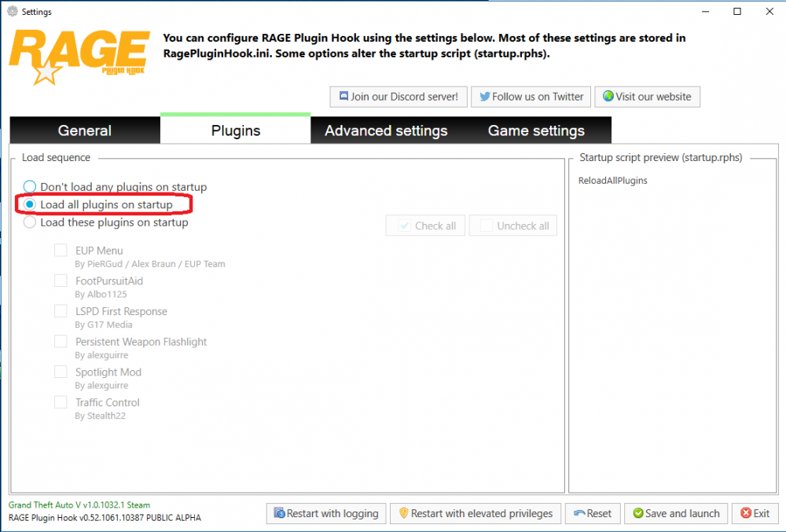The width and height of the screenshot is (786, 532).
Task: Click Save and launch
Action: (x=676, y=513)
